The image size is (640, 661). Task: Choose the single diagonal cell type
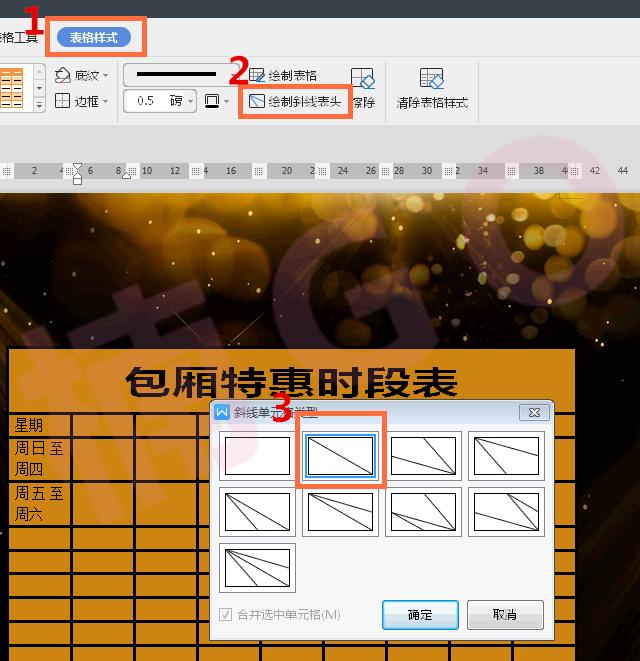coord(340,456)
